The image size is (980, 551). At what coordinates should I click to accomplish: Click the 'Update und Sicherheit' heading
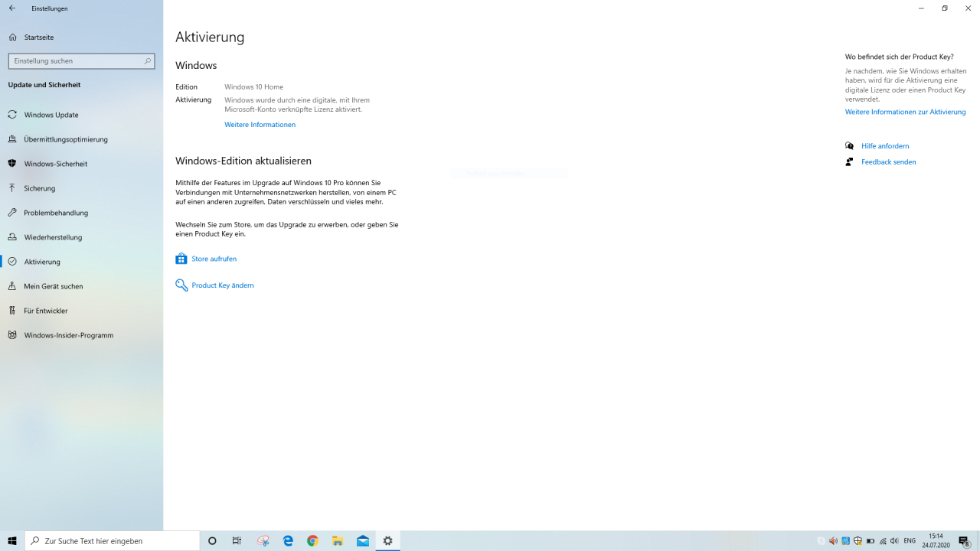44,85
